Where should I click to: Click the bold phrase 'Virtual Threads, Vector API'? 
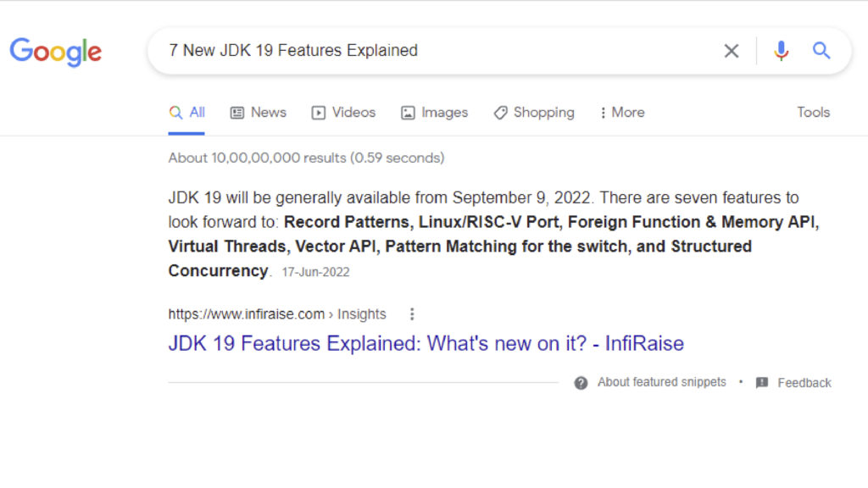(x=272, y=247)
